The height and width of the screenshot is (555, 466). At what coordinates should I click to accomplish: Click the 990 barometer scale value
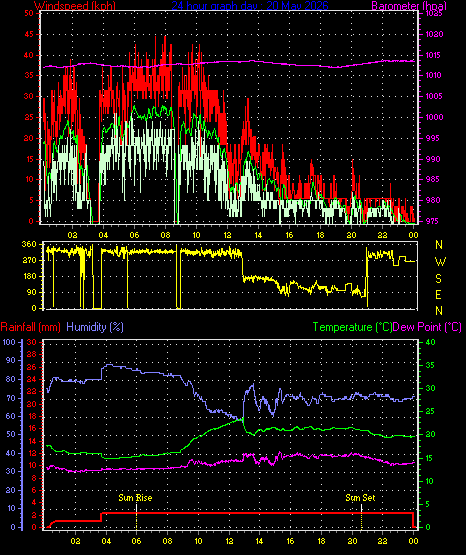(432, 159)
